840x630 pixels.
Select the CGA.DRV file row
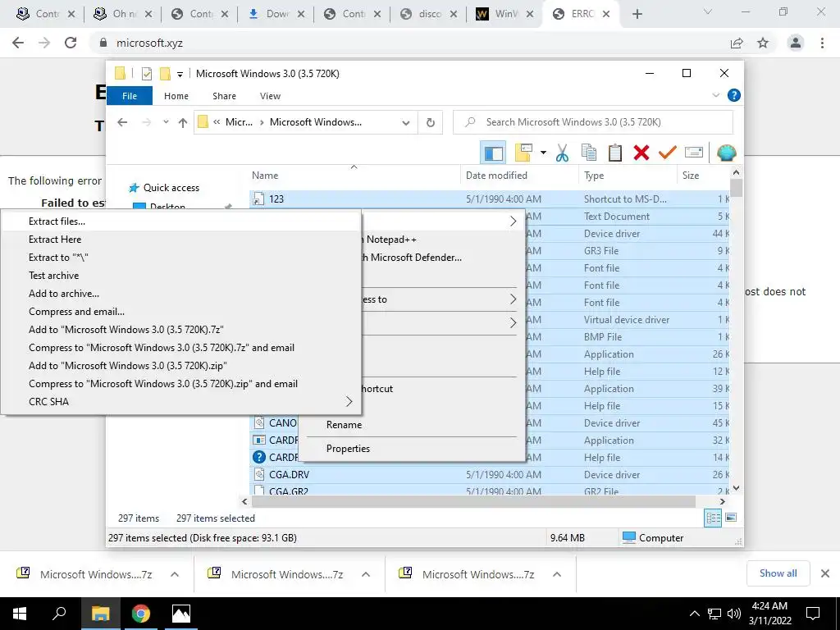click(490, 475)
